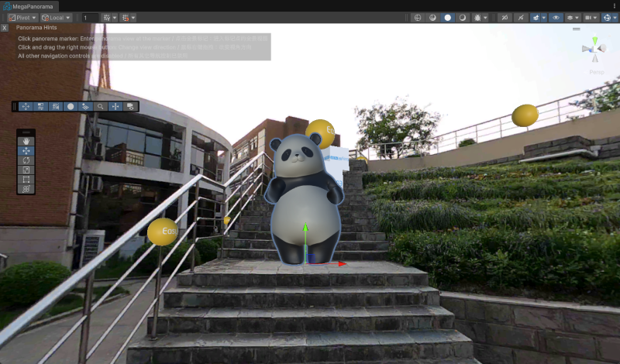
Task: Open grid snapping dropdown arrow
Action: coord(115,18)
